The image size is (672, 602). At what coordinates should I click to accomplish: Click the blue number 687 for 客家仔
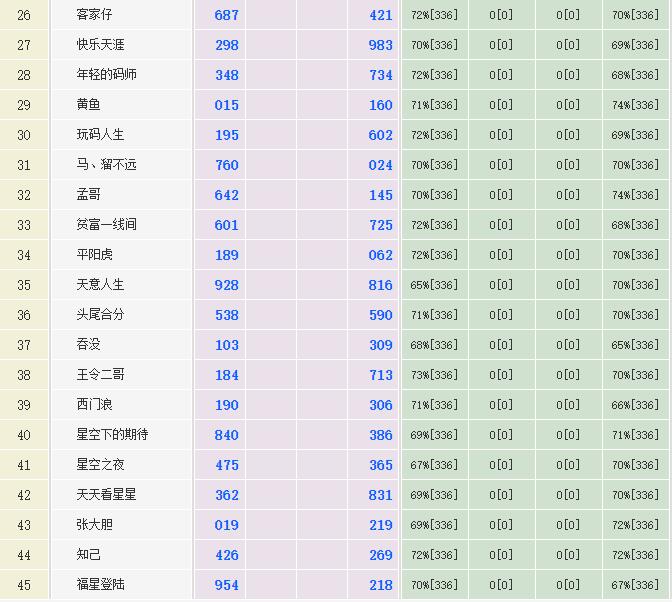[x=227, y=15]
